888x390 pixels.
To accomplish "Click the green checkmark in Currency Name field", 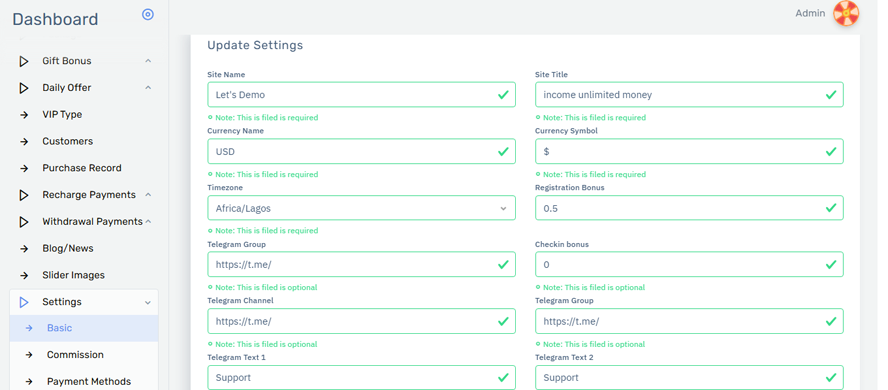I will (x=503, y=151).
